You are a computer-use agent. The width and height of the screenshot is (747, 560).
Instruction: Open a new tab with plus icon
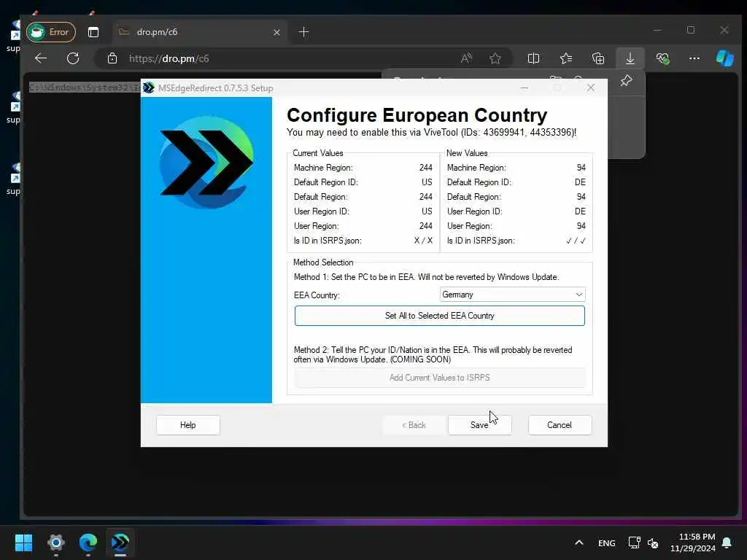tap(303, 32)
